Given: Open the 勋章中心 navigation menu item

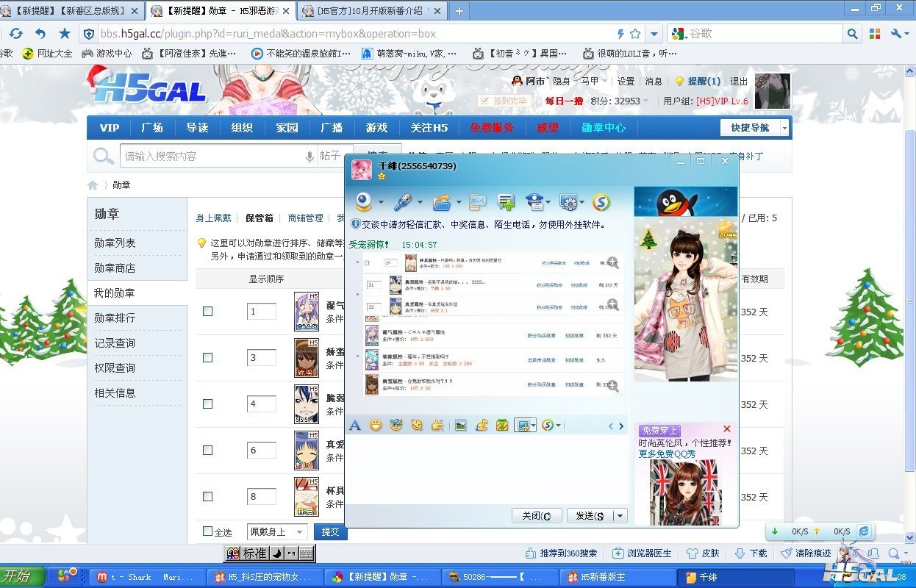Looking at the screenshot, I should pyautogui.click(x=604, y=128).
